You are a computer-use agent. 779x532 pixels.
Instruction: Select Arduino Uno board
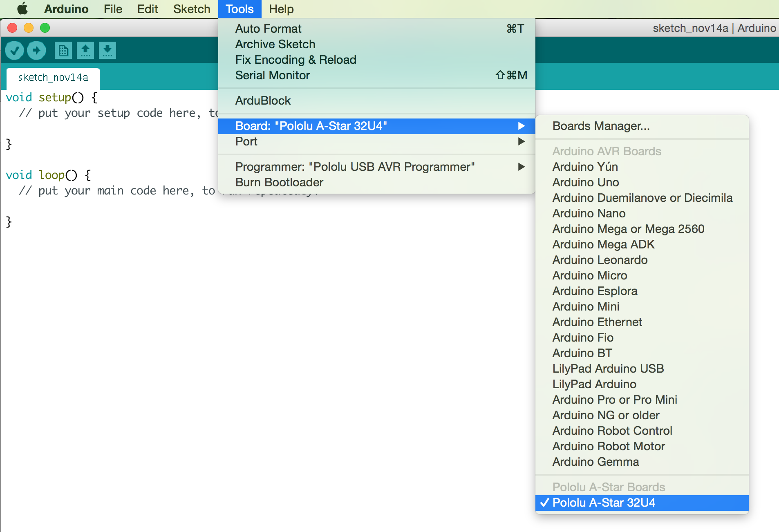[642, 182]
